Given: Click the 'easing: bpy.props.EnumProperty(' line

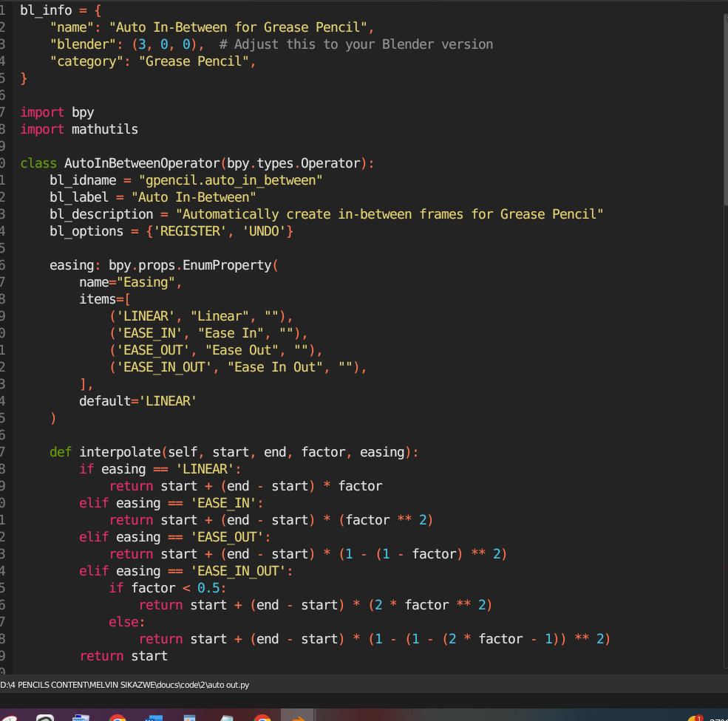Looking at the screenshot, I should [164, 265].
